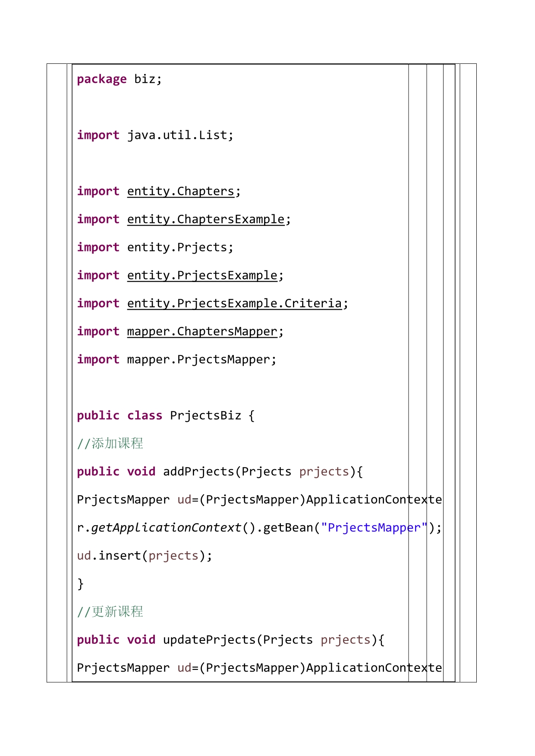Click the '//添加课程' comment
This screenshot has width=535, height=756.
110,443
